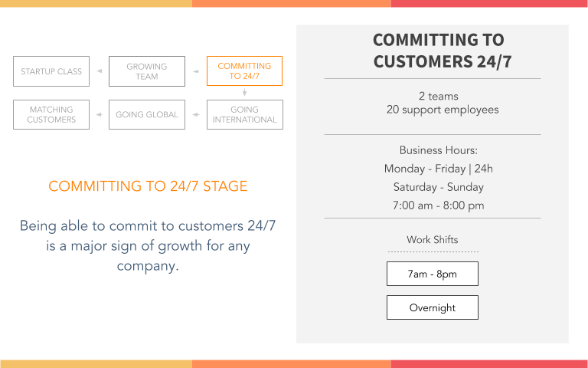Click arrow between Startup Class and Growing Team

(100, 71)
